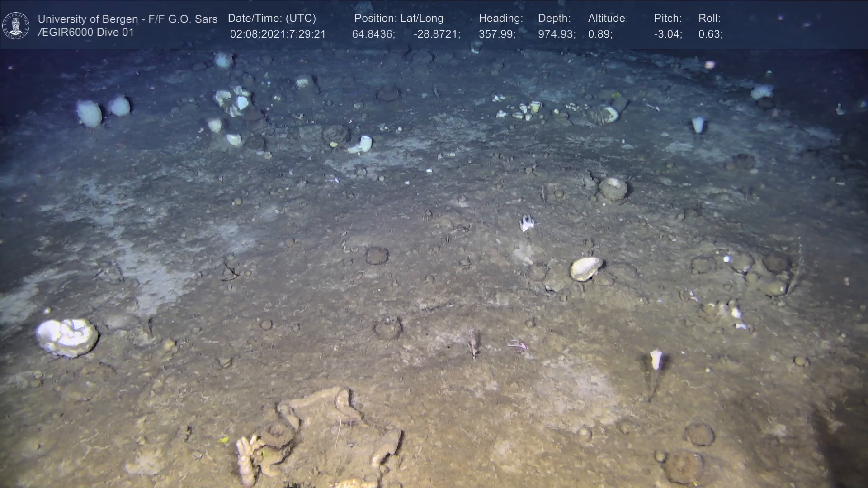Click the Altitude label
Viewport: 868px width, 488px height.
coord(608,19)
